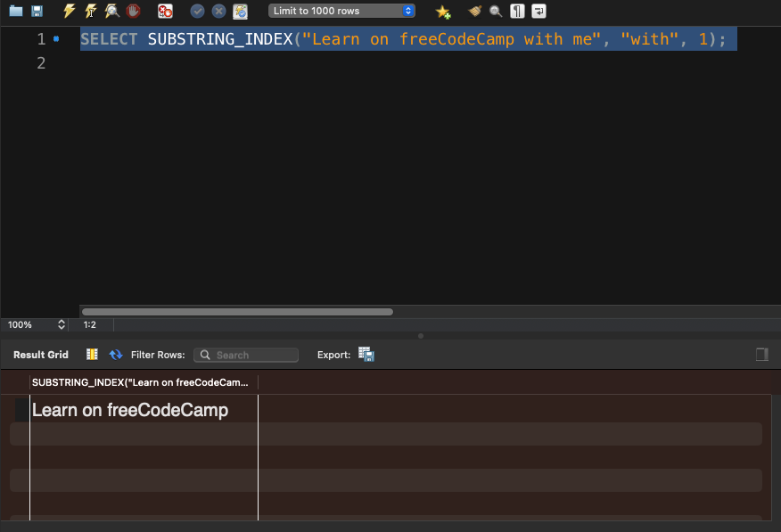Execute statement under cursor lightning icon

91,12
